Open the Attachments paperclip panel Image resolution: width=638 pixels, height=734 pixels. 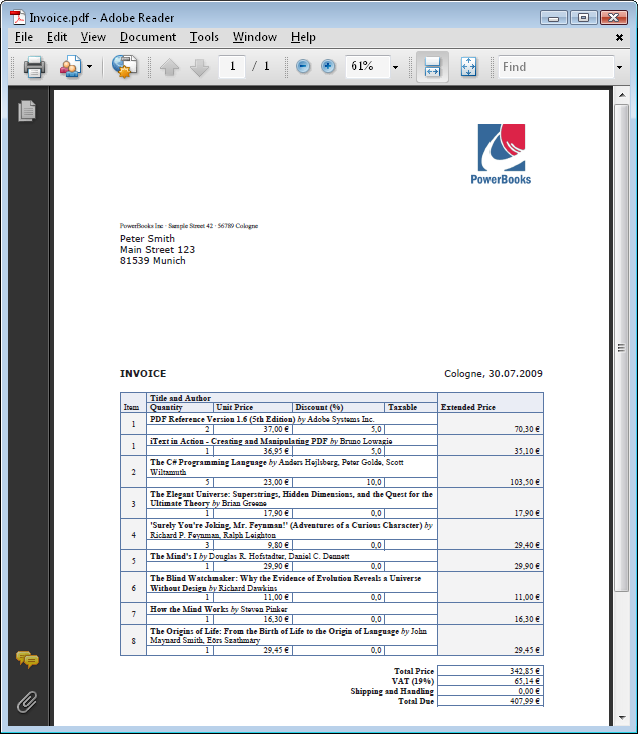point(27,701)
